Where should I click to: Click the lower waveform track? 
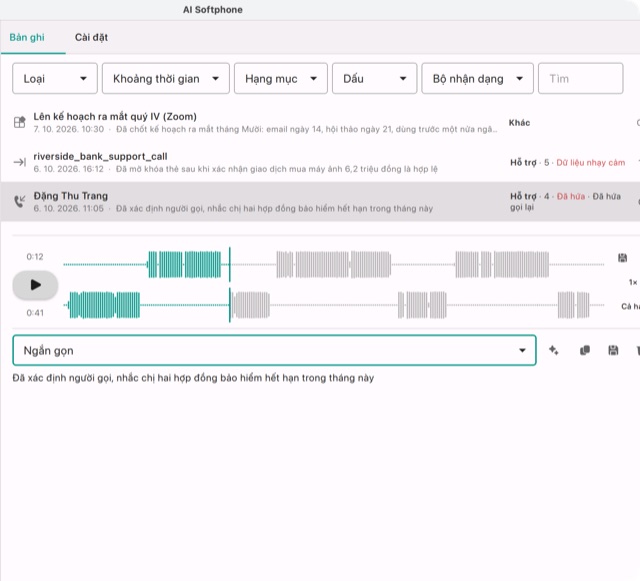click(333, 305)
